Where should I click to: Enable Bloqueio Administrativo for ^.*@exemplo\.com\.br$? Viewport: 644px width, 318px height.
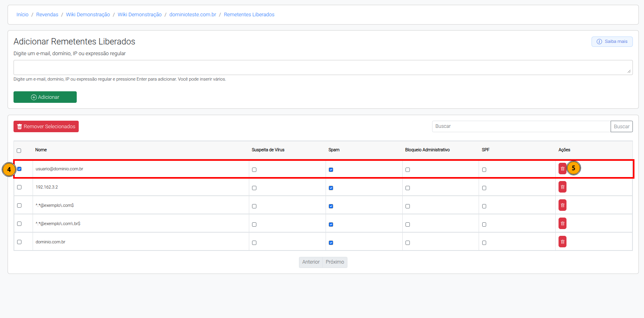click(x=407, y=224)
